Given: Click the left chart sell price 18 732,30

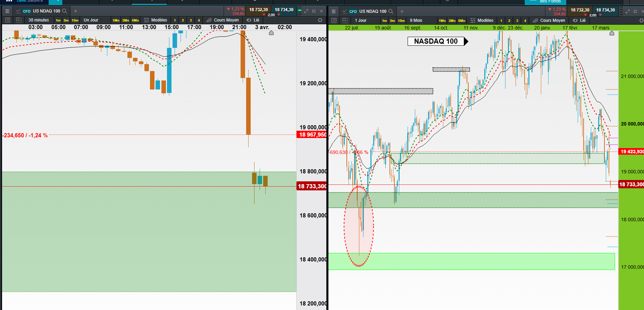Looking at the screenshot, I should [x=258, y=10].
